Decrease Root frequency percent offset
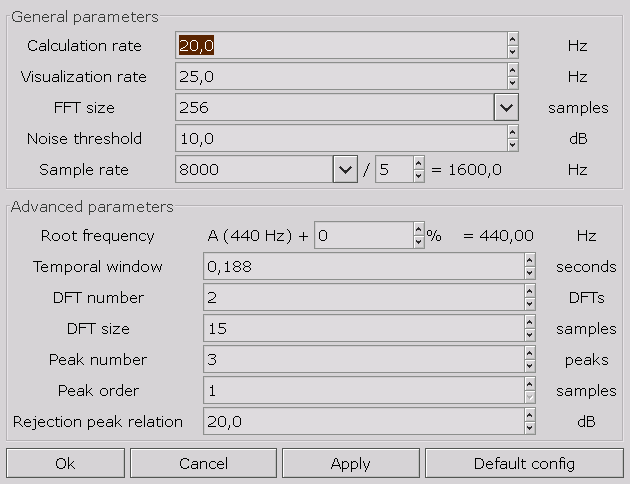630x484 pixels. [x=419, y=241]
